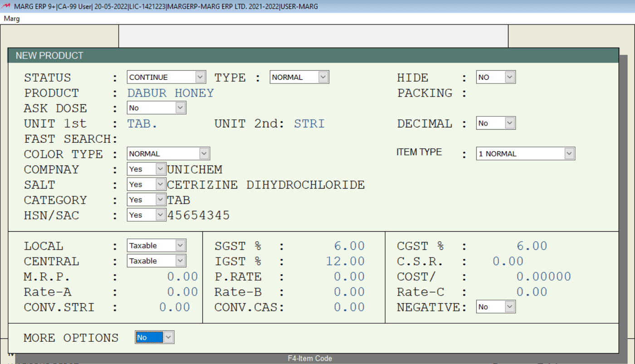Click the M.R.P. value field
The height and width of the screenshot is (364, 635).
(x=182, y=277)
